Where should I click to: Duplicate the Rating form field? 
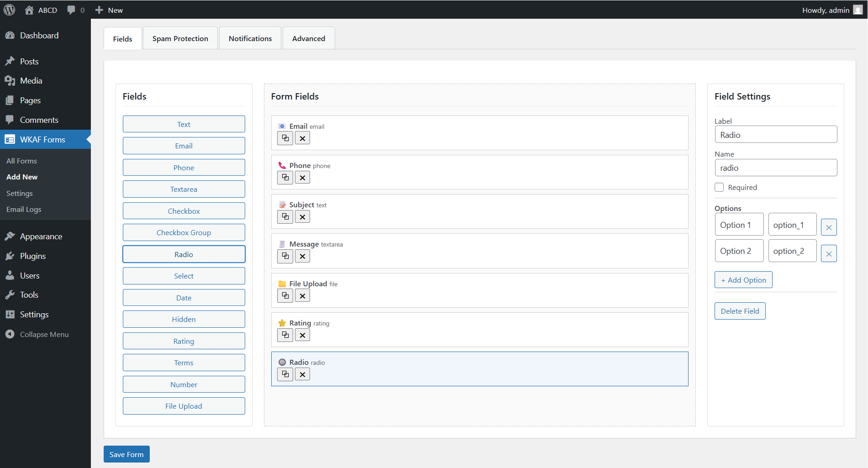point(285,335)
